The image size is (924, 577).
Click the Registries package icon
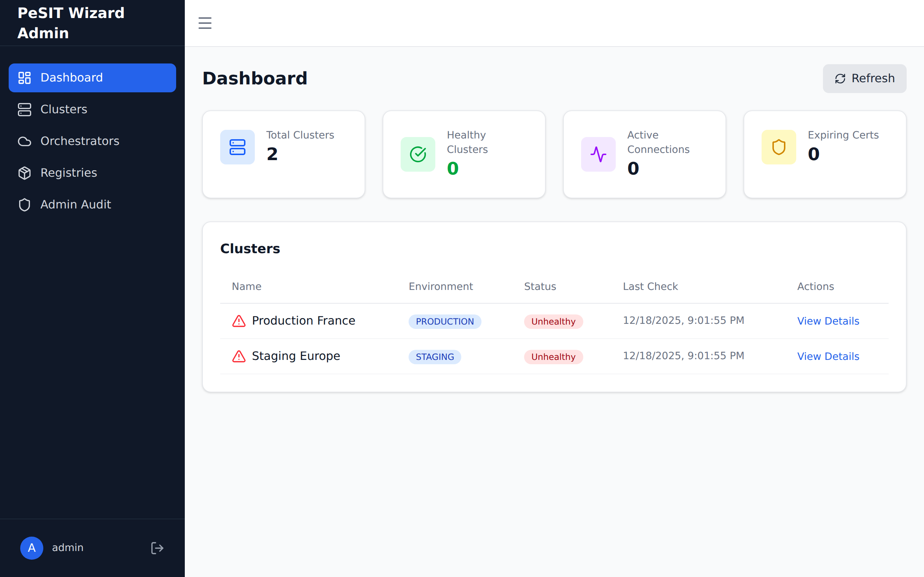click(25, 173)
